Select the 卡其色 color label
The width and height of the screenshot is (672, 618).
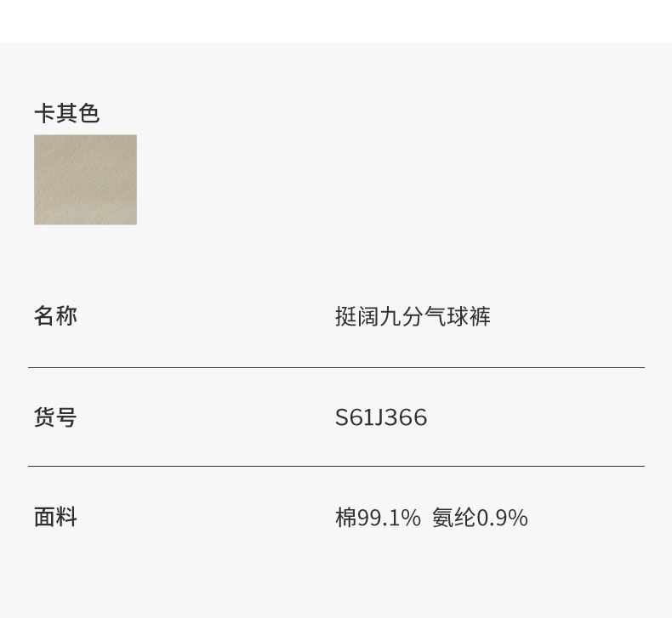pos(66,113)
